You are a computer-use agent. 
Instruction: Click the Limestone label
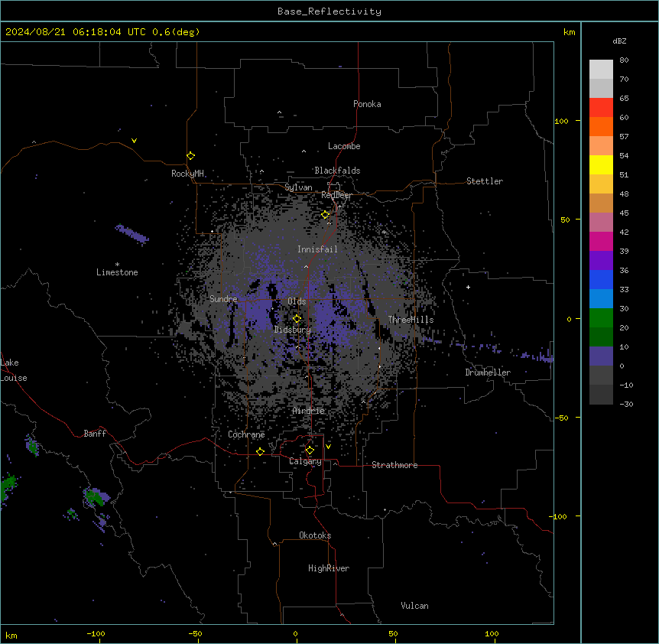pos(117,272)
